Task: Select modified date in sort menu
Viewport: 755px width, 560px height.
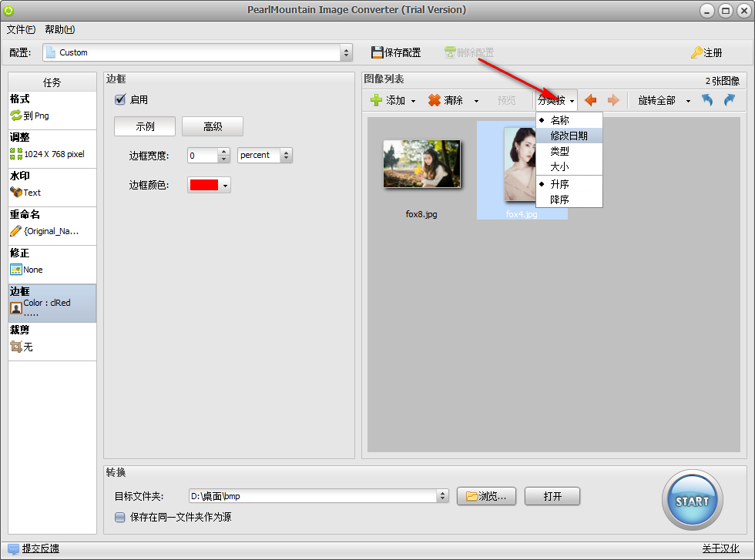Action: pyautogui.click(x=569, y=136)
